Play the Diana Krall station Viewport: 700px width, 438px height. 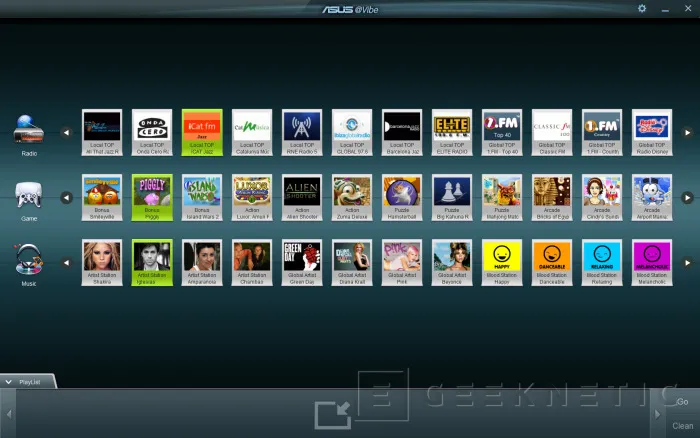click(x=352, y=263)
